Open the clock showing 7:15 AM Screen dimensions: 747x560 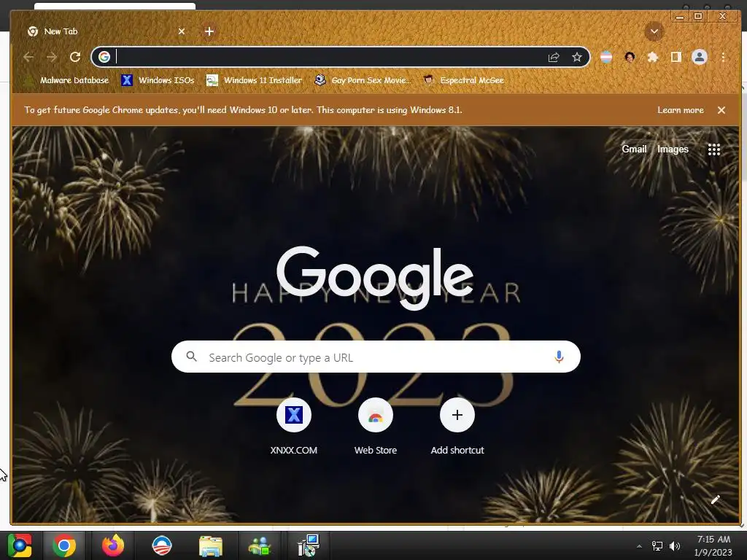(713, 545)
